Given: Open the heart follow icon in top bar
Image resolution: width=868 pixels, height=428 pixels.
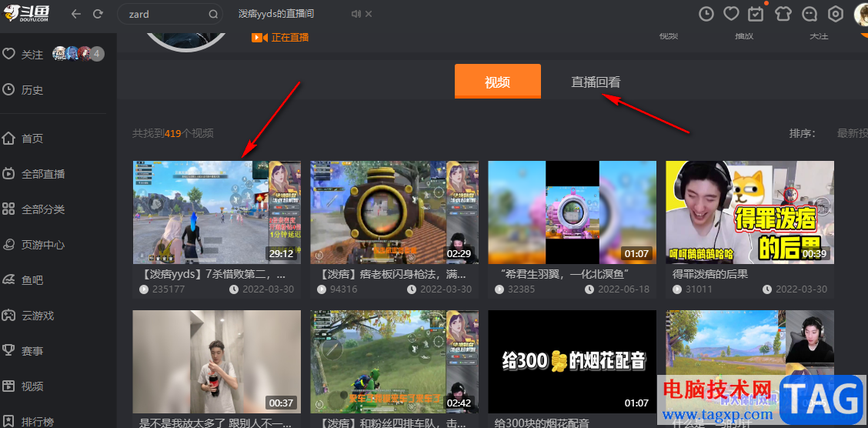Looking at the screenshot, I should [x=731, y=14].
